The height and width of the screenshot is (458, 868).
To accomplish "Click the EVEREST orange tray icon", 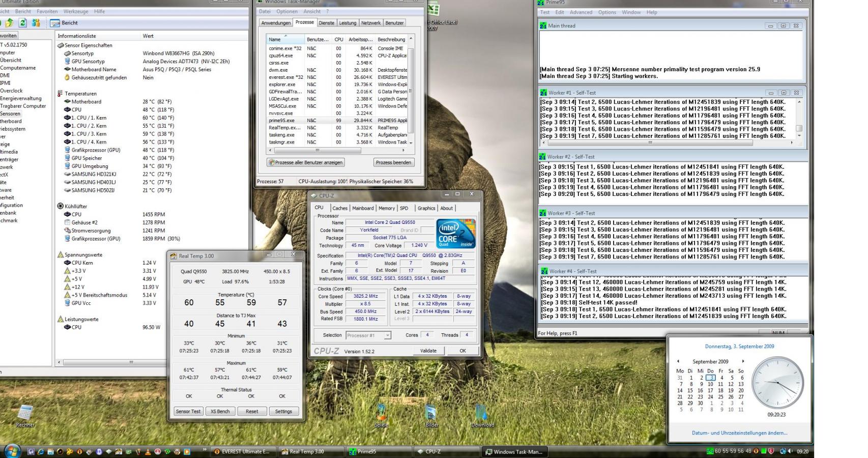I will click(x=756, y=451).
